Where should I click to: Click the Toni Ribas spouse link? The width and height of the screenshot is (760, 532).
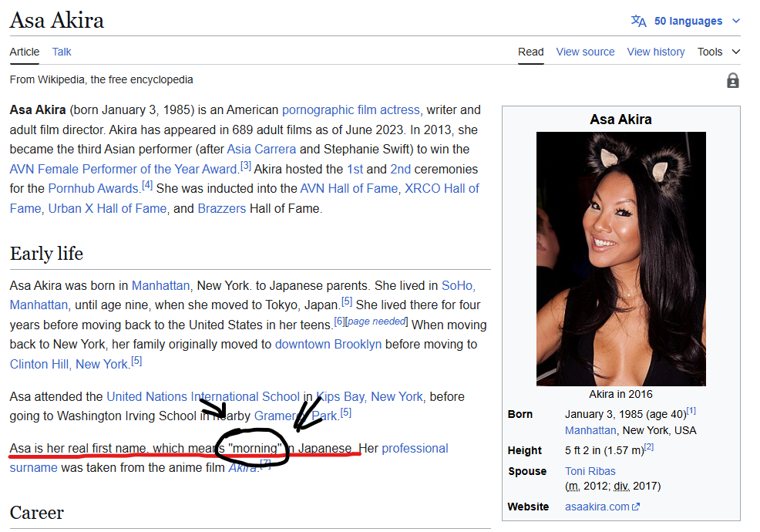[x=590, y=471]
